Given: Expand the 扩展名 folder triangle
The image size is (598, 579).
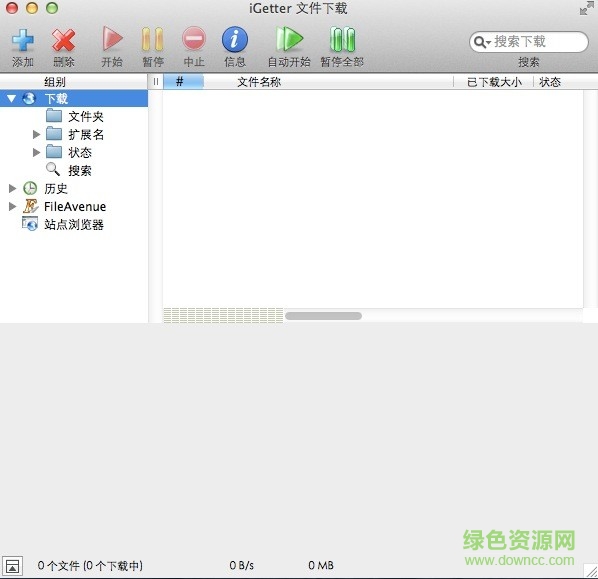Looking at the screenshot, I should 37,134.
